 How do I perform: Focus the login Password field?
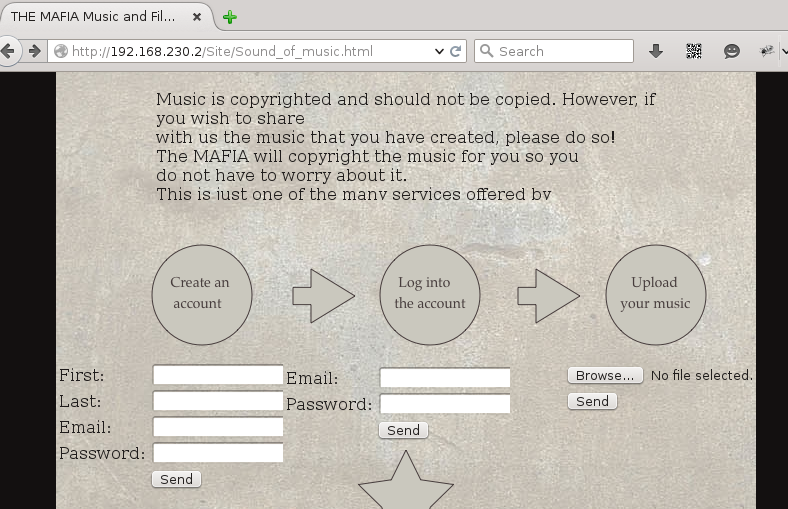pos(445,404)
